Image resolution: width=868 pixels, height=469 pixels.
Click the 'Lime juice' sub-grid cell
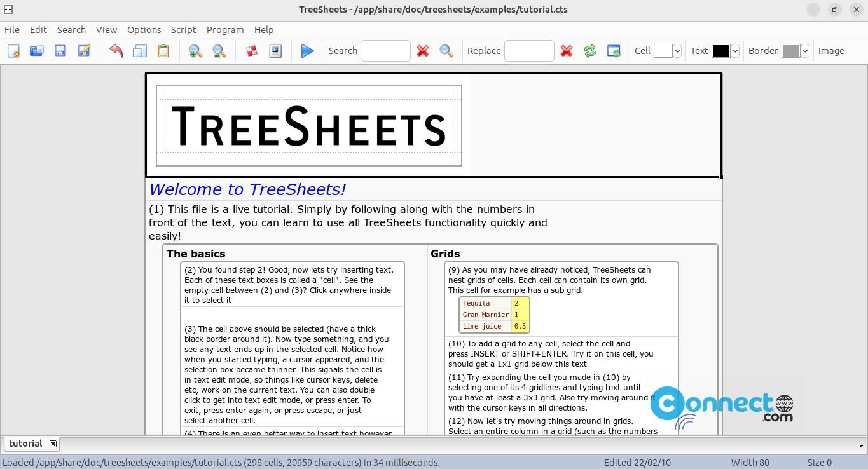(486, 326)
